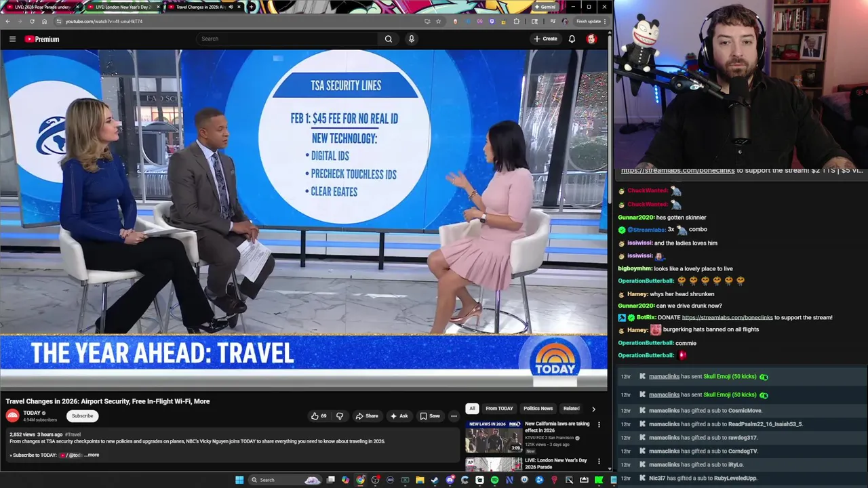Open the browser extensions puzzle icon

(x=516, y=21)
